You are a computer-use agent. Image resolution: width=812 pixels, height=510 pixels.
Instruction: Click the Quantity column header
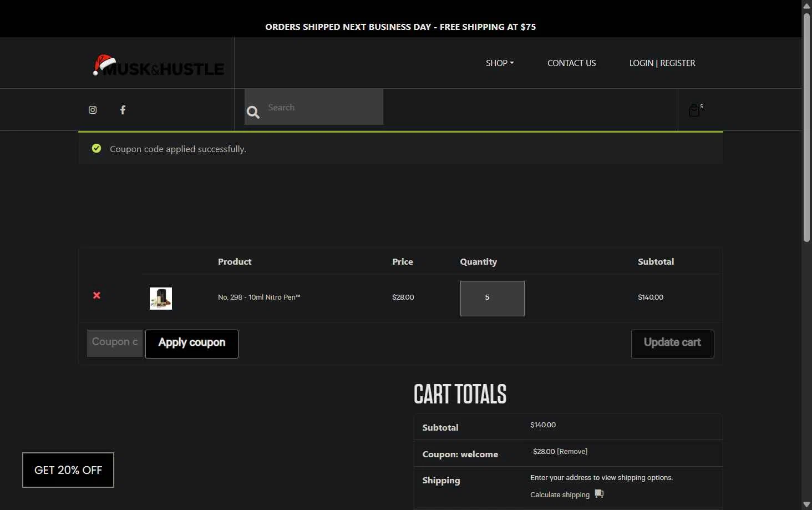pos(478,262)
